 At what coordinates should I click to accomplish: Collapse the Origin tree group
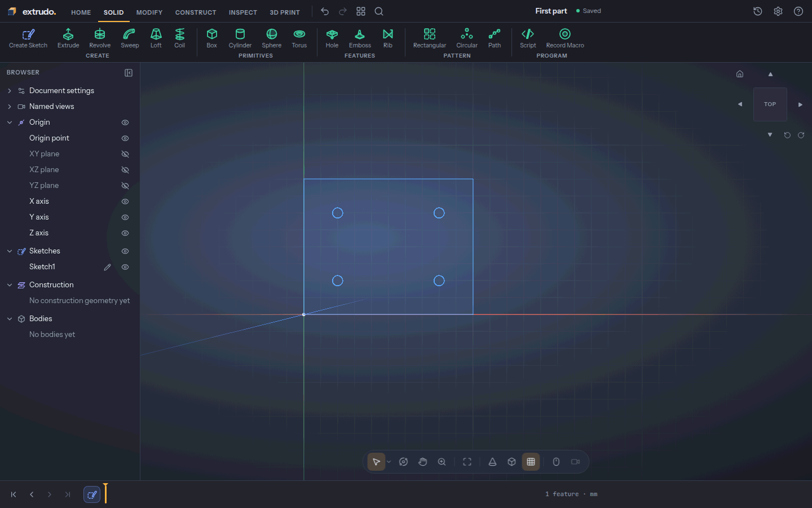pyautogui.click(x=10, y=122)
